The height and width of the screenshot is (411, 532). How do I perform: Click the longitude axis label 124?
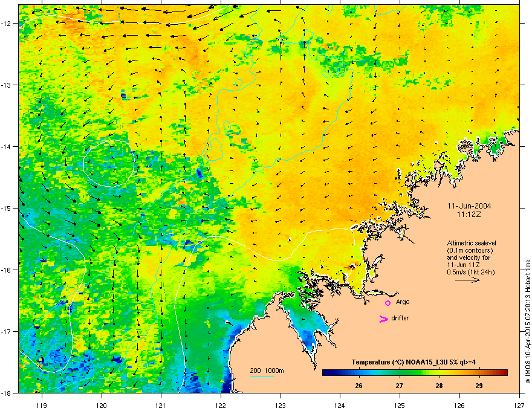click(x=340, y=405)
